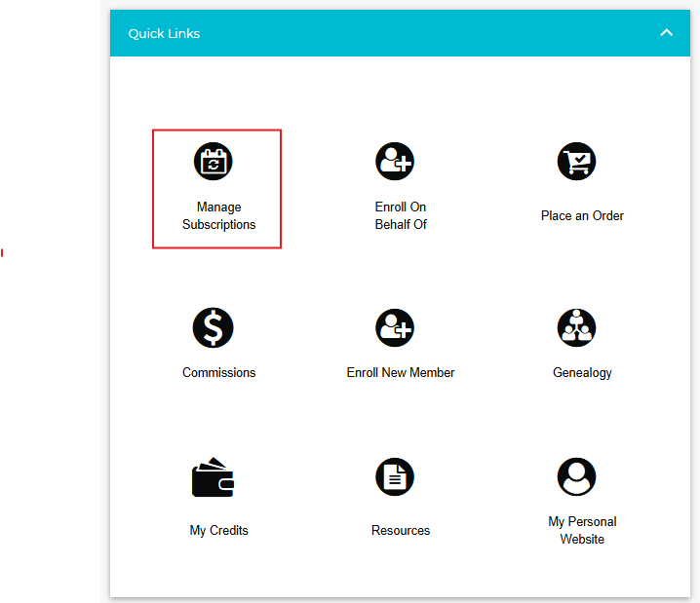Screen dimensions: 700x603
Task: Collapse the Quick Links panel chevron
Action: 666,32
